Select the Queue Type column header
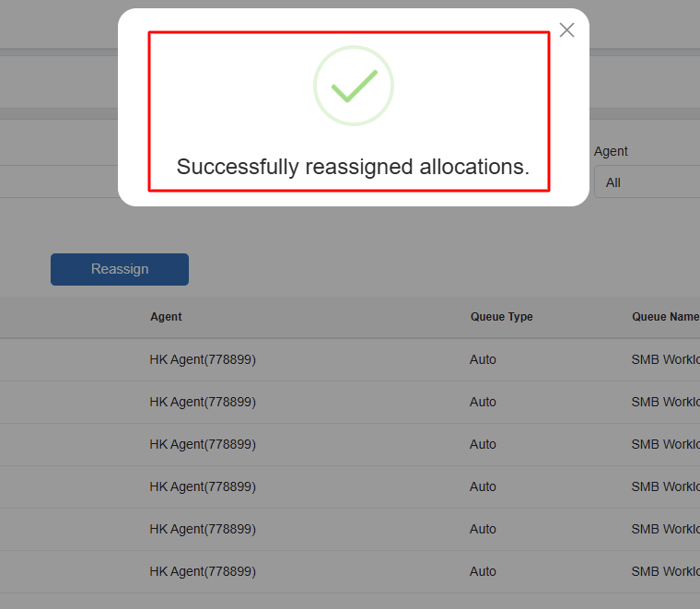Screen dimensions: 700x609 click(501, 317)
